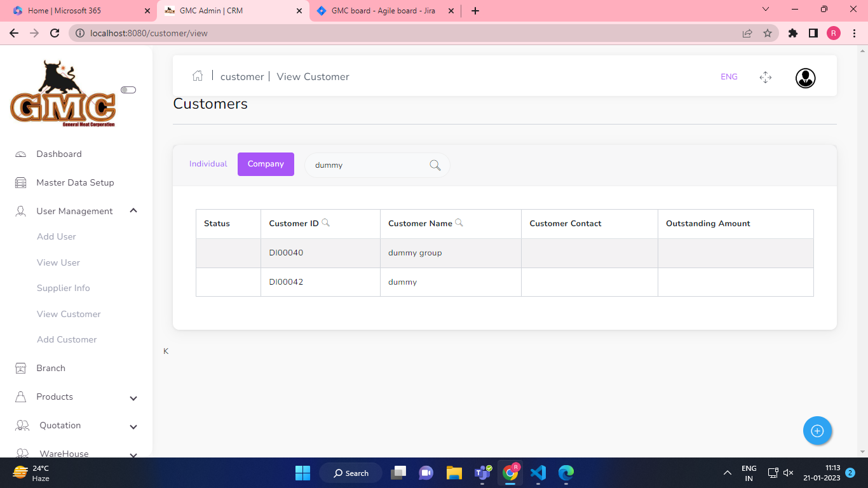Image resolution: width=868 pixels, height=488 pixels.
Task: Collapse the User Management menu
Action: tap(133, 211)
